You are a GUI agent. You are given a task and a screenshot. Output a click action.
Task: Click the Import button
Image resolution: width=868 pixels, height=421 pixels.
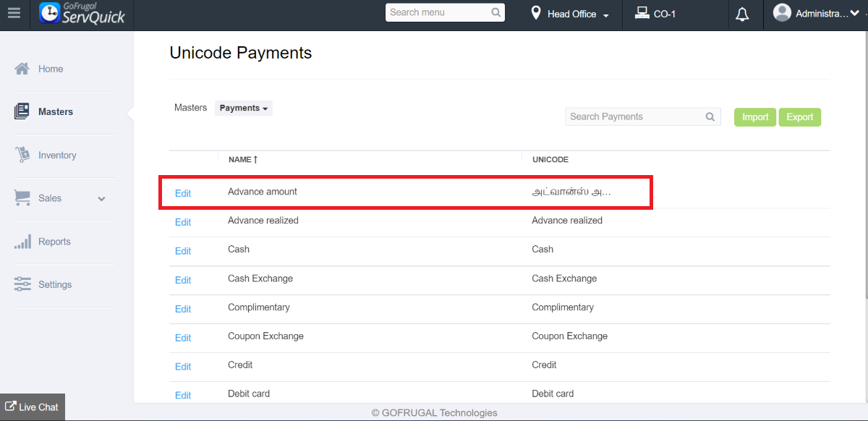point(755,117)
